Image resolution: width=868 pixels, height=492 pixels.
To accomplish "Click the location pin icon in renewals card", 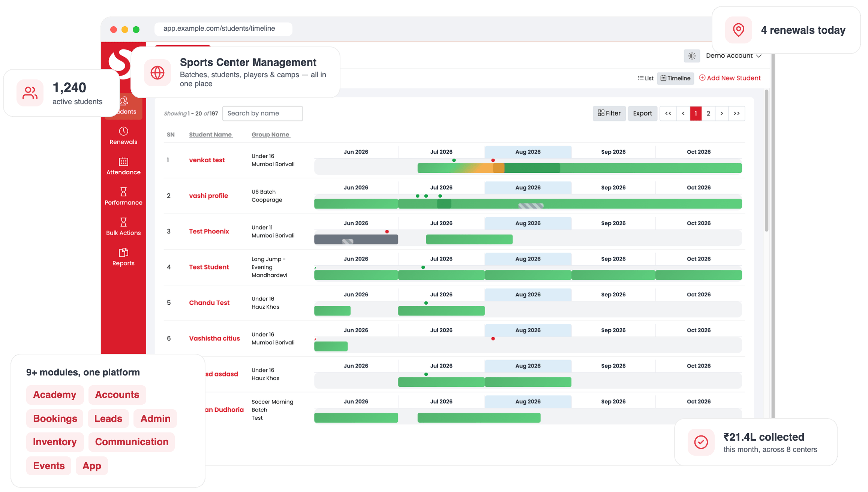I will (x=738, y=30).
